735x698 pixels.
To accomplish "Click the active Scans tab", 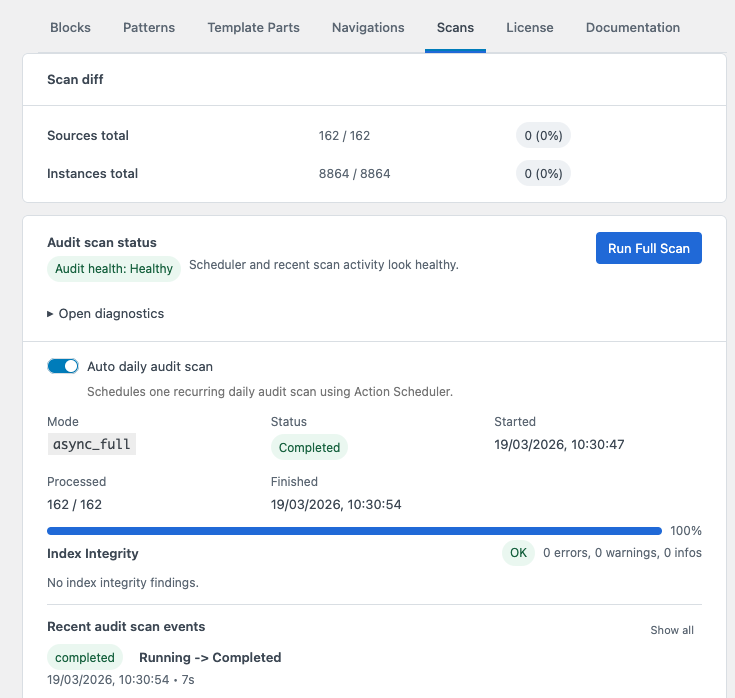I will 455,28.
